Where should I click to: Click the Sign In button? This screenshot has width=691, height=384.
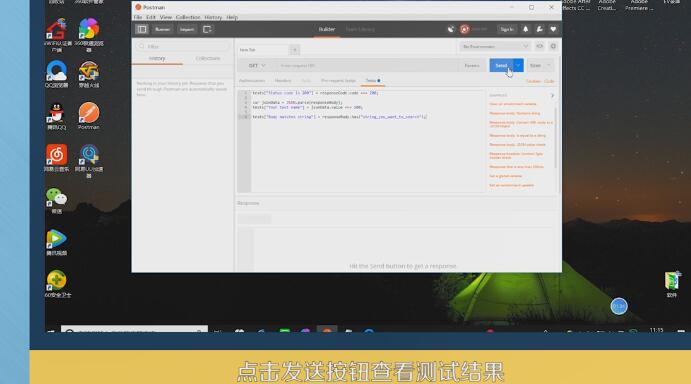pos(507,30)
